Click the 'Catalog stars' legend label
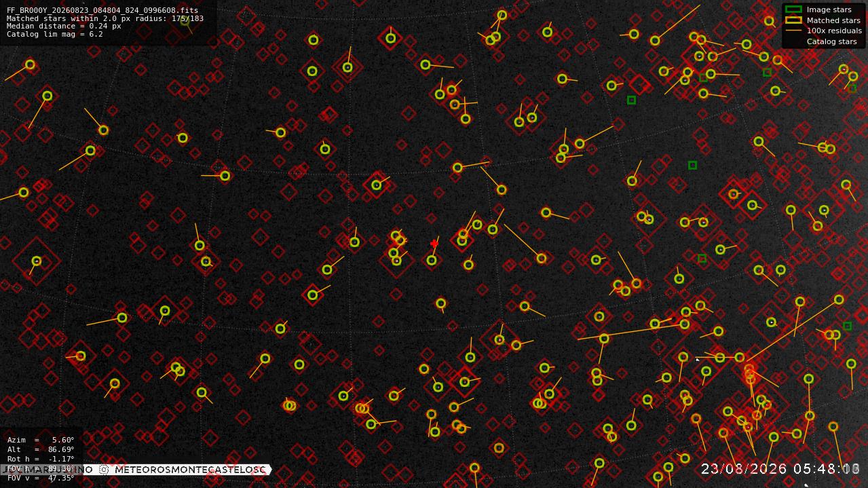 (831, 41)
